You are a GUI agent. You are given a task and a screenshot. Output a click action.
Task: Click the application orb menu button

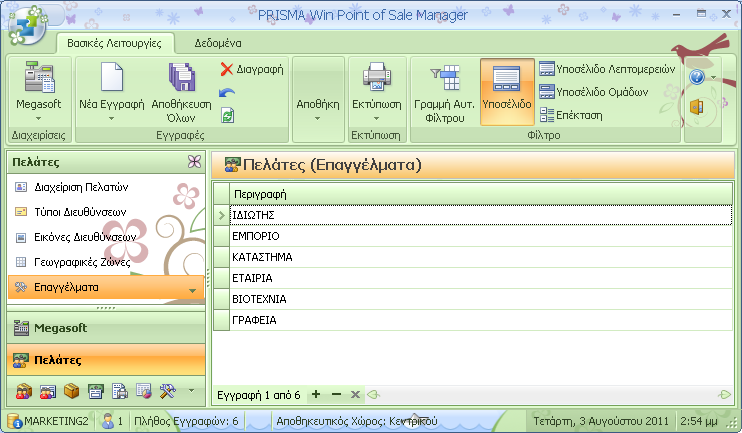27,27
